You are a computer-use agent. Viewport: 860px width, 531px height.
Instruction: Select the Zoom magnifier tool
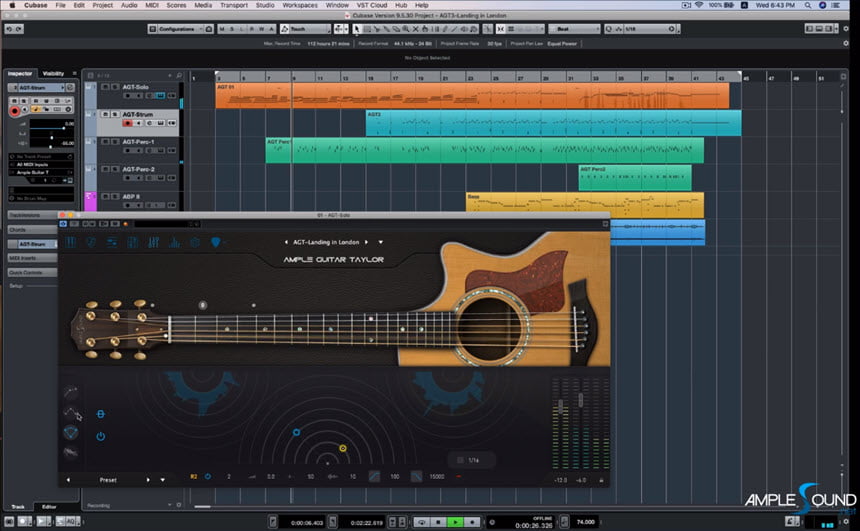(406, 29)
